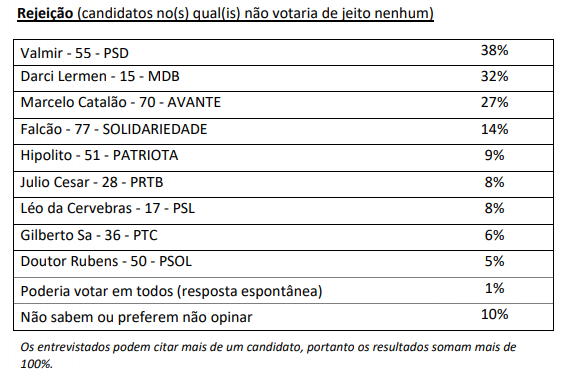Select Hipolito - 51 - PATRIOTA row
Image resolution: width=565 pixels, height=373 pixels.
tap(283, 158)
